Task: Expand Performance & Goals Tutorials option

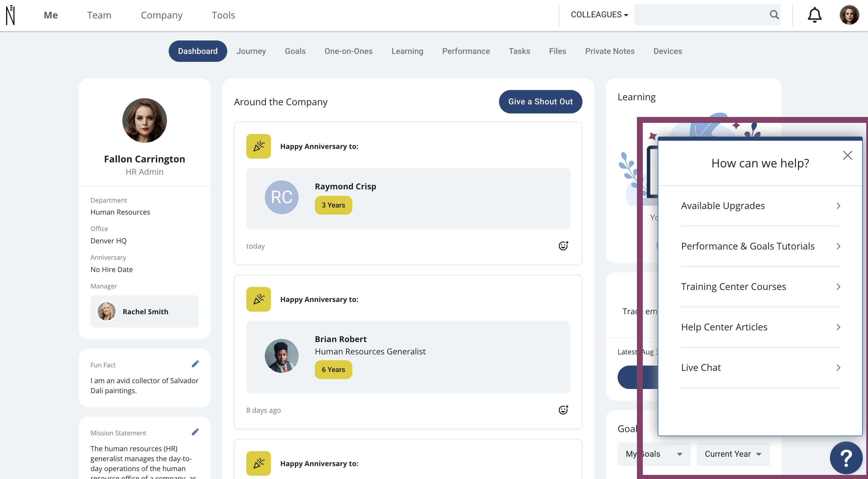Action: tap(760, 246)
